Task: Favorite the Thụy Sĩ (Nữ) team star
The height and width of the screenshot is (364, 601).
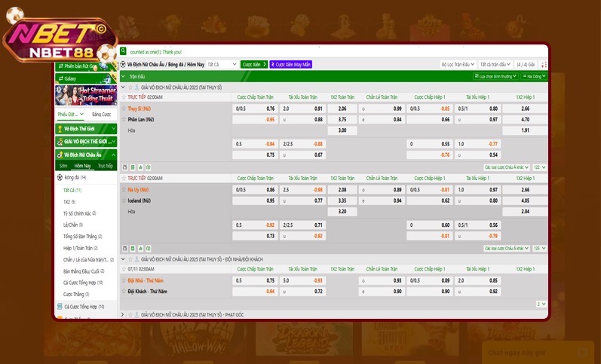Action: click(124, 109)
